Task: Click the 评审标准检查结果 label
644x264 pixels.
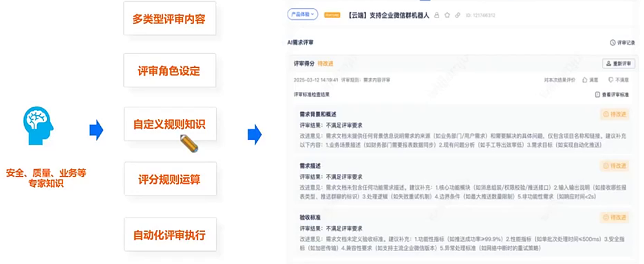Action: 311,94
